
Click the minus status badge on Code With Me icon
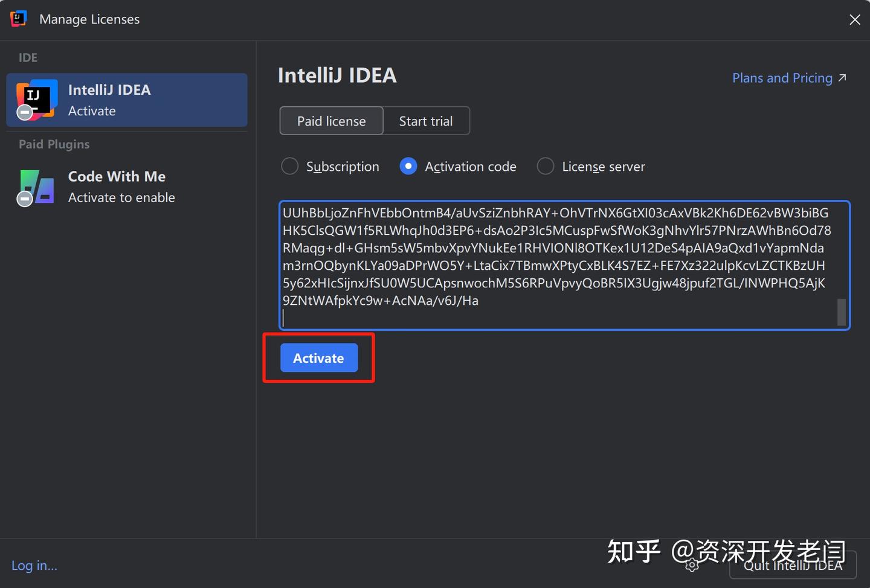pyautogui.click(x=25, y=199)
